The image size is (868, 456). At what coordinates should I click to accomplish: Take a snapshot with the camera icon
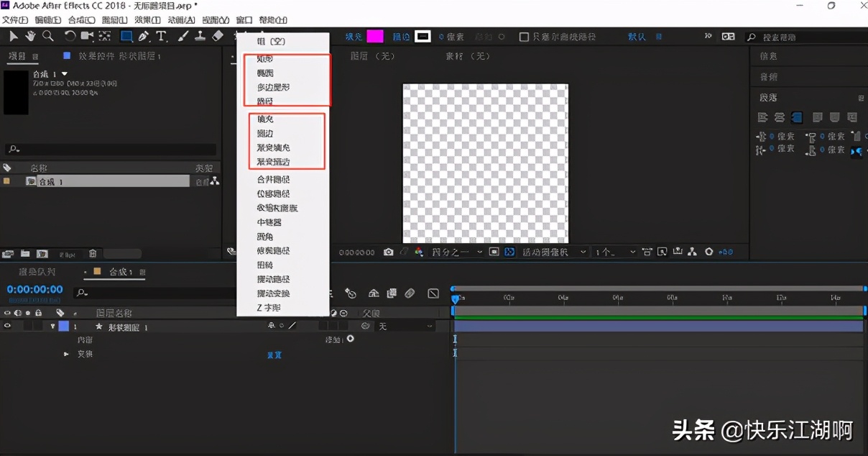pos(389,252)
